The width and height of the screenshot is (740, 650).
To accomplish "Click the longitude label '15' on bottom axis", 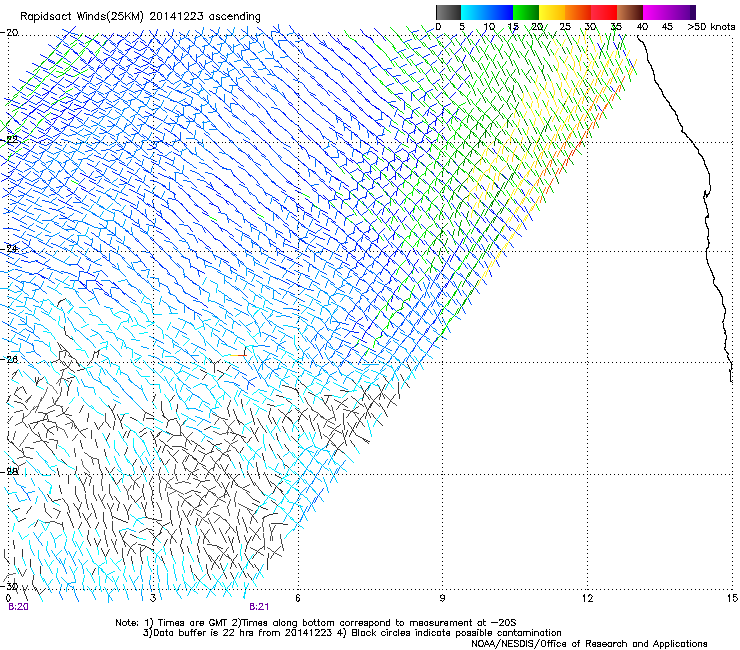I will click(x=732, y=598).
